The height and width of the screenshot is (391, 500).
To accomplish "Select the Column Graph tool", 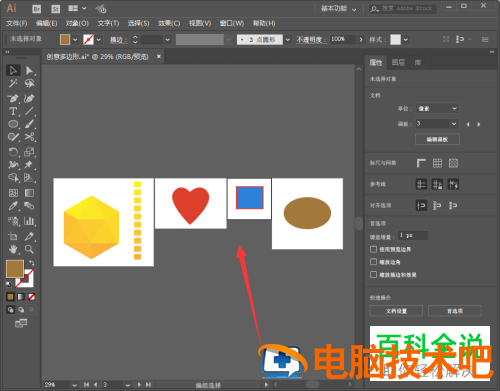I will 29,221.
